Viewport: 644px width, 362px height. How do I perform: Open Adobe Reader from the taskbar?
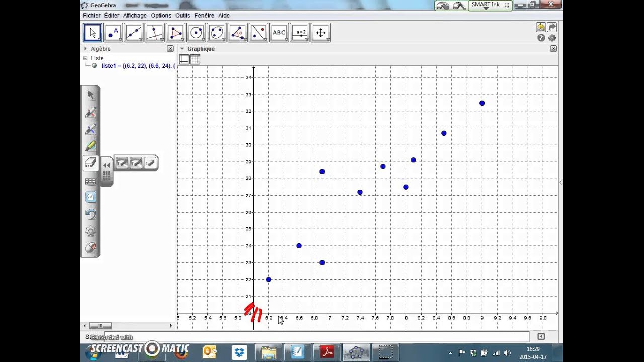[x=328, y=352]
